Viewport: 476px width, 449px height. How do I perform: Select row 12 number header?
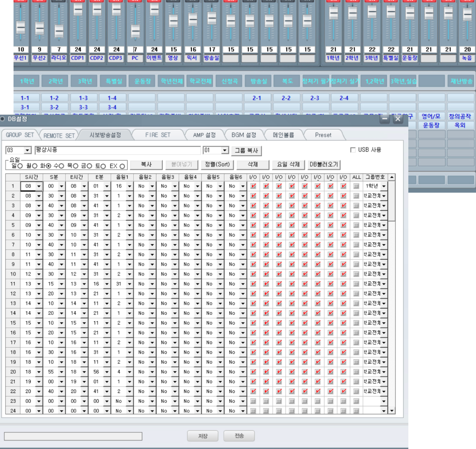click(x=13, y=294)
